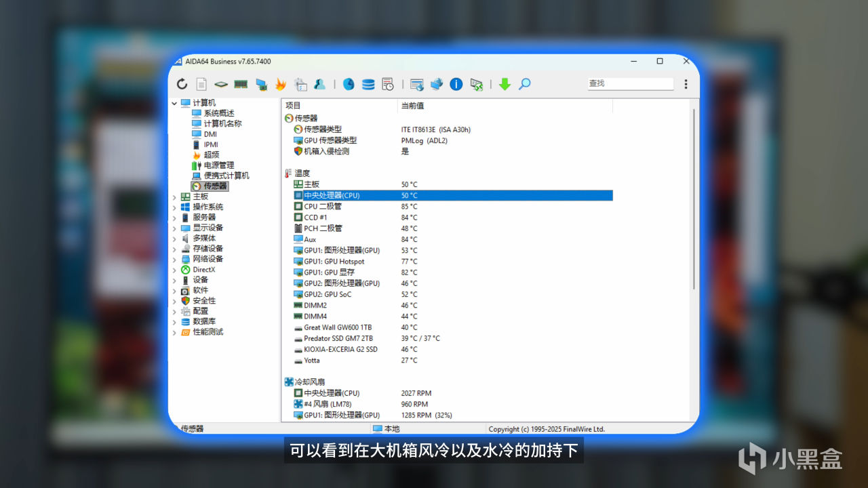868x488 pixels.
Task: Expand the 操作系统 tree node
Action: coord(174,207)
